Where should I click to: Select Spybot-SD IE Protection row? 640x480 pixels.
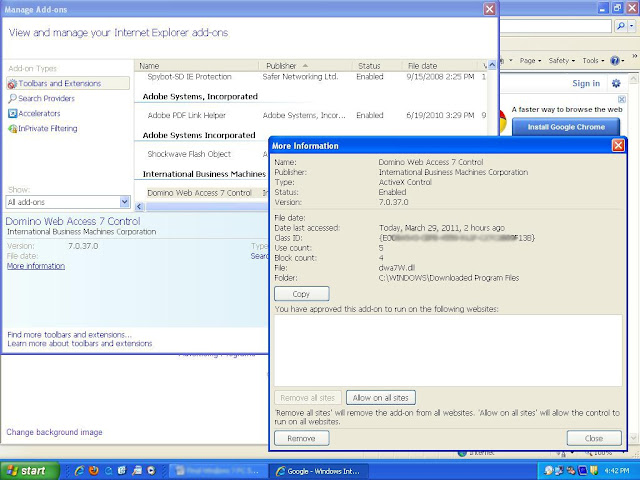click(312, 77)
